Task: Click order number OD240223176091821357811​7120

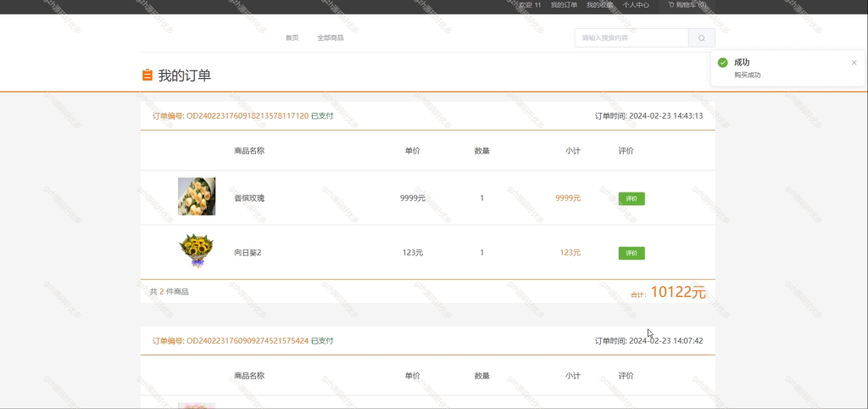Action: tap(248, 116)
